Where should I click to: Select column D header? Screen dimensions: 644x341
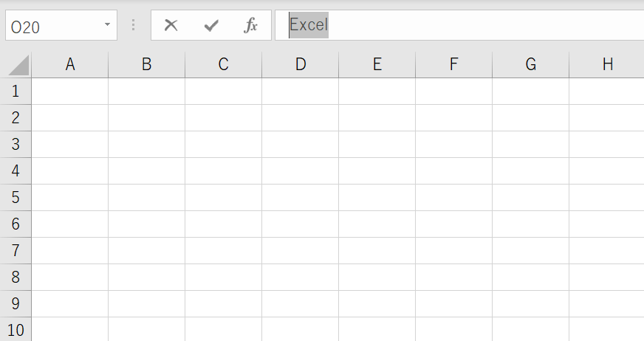tap(301, 65)
